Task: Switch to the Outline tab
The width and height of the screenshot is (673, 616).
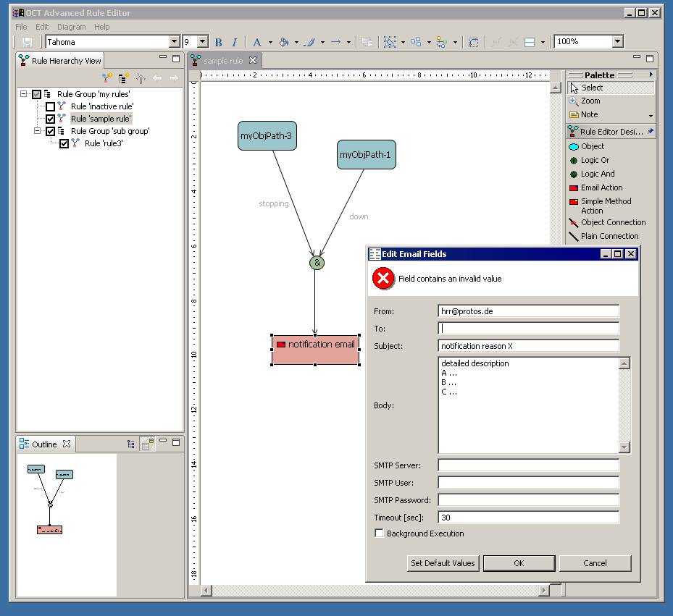Action: pyautogui.click(x=45, y=444)
